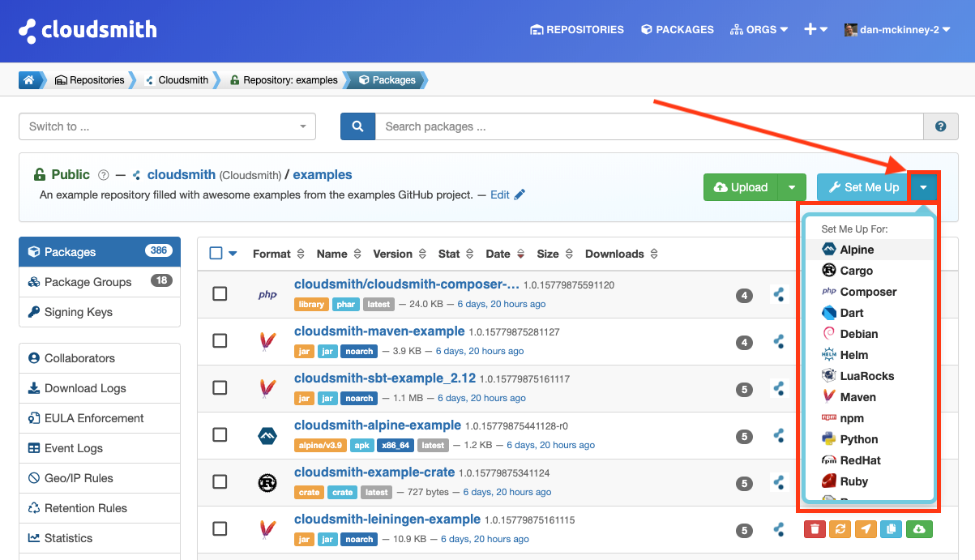Sort packages by Size column
Image resolution: width=975 pixels, height=560 pixels.
[555, 254]
